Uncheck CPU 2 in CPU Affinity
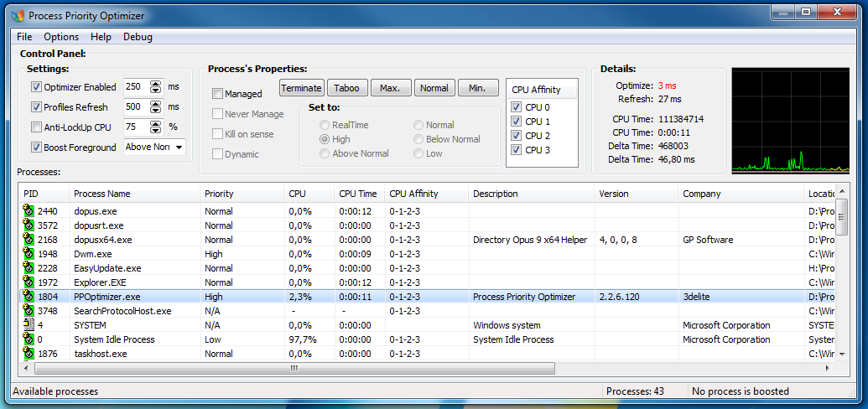The image size is (868, 409). 516,136
